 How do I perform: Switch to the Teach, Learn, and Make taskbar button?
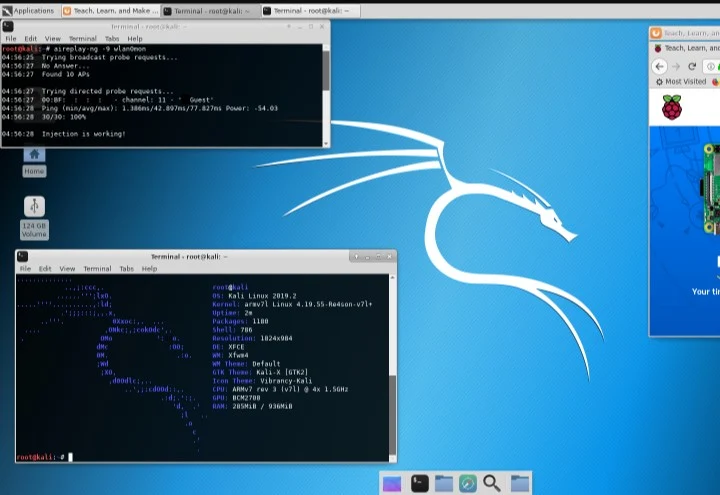pyautogui.click(x=111, y=11)
